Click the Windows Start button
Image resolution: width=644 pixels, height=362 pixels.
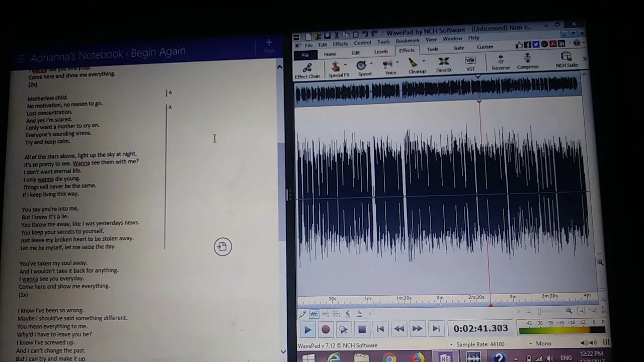pyautogui.click(x=308, y=358)
